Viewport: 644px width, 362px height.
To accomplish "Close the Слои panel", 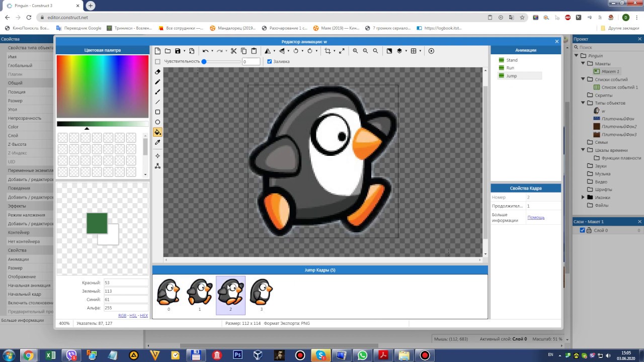I will (x=640, y=221).
